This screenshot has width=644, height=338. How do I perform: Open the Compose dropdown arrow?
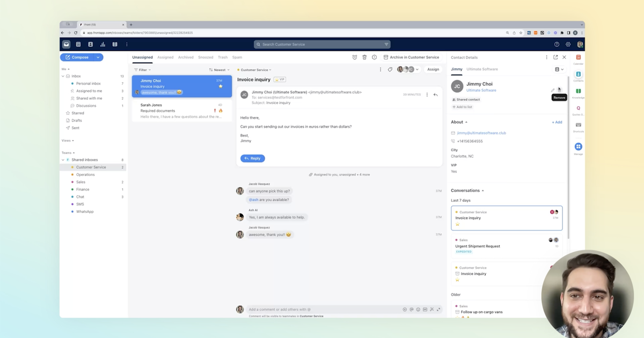pyautogui.click(x=98, y=57)
